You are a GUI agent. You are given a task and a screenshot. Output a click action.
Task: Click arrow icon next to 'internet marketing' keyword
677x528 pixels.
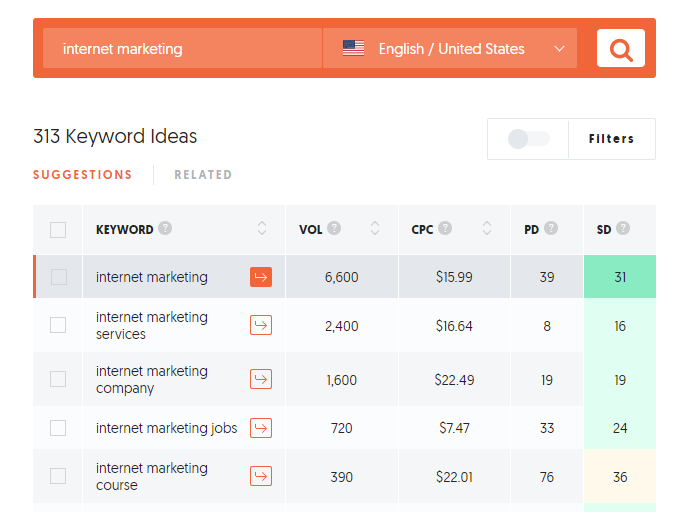click(x=261, y=277)
